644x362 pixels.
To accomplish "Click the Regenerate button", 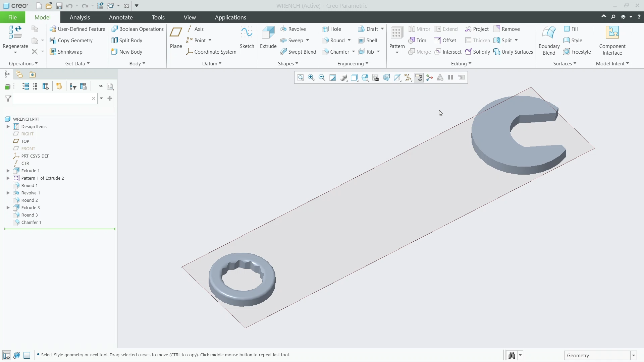I will (15, 37).
